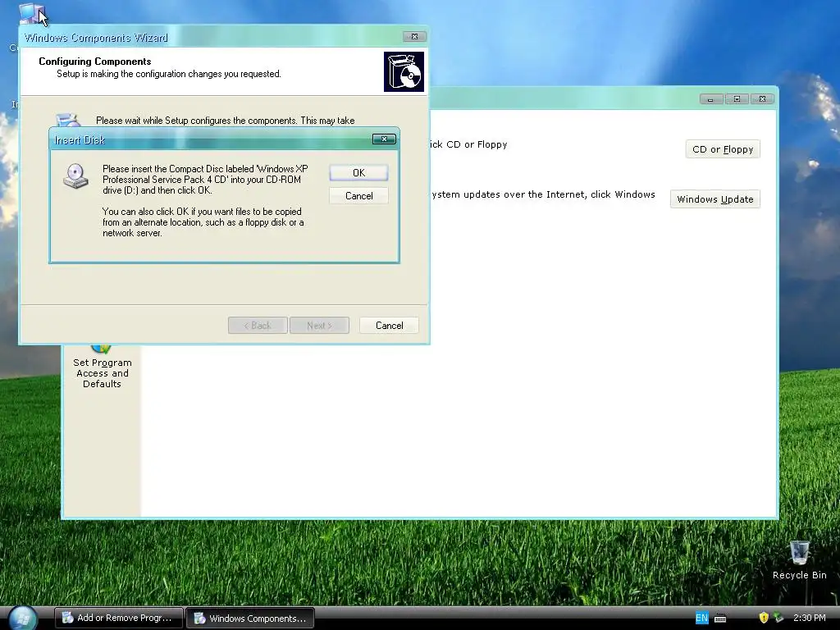Viewport: 840px width, 630px height.
Task: Switch to Windows Components taskbar item
Action: [x=250, y=619]
